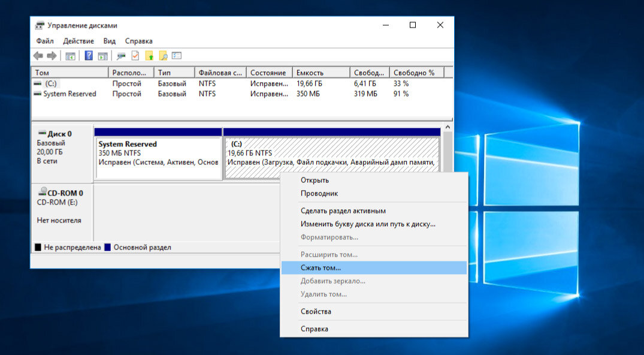Click the folder with magnifier toolbar icon

click(x=163, y=56)
